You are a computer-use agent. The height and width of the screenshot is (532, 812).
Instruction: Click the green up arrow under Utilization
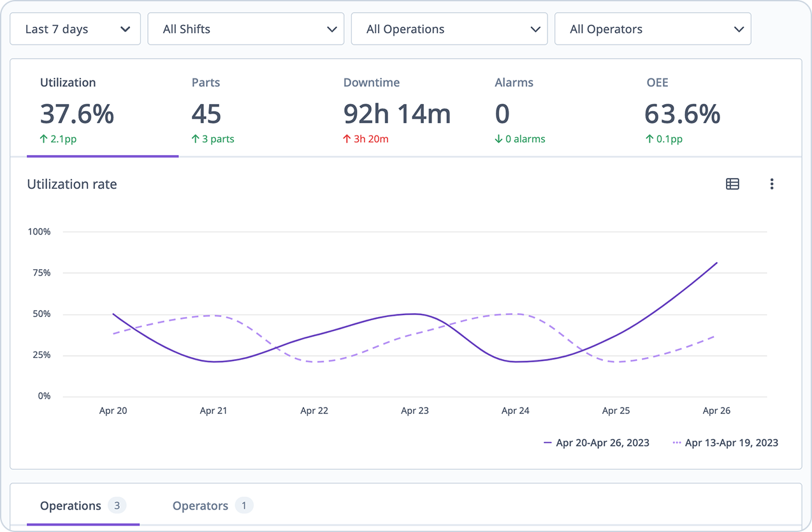[x=44, y=139]
